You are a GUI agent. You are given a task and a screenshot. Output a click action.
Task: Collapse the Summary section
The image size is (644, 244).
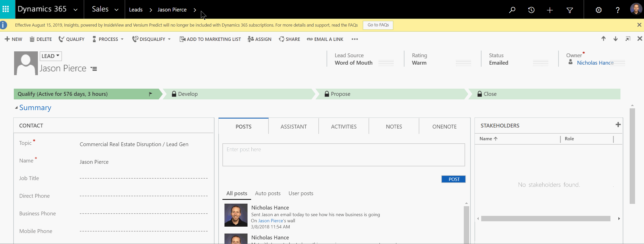pos(16,108)
